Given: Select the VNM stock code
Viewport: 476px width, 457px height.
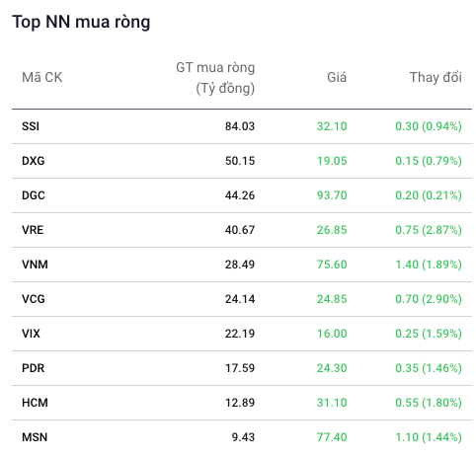Looking at the screenshot, I should [x=35, y=265].
